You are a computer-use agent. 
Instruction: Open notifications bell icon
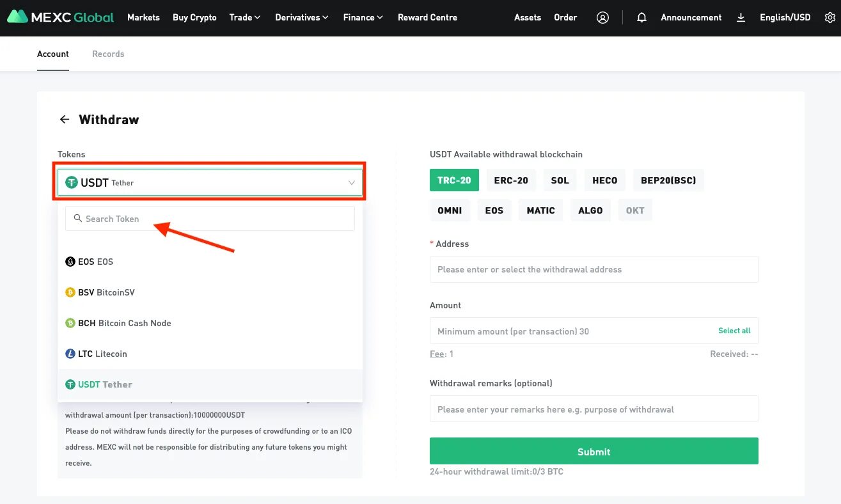641,18
